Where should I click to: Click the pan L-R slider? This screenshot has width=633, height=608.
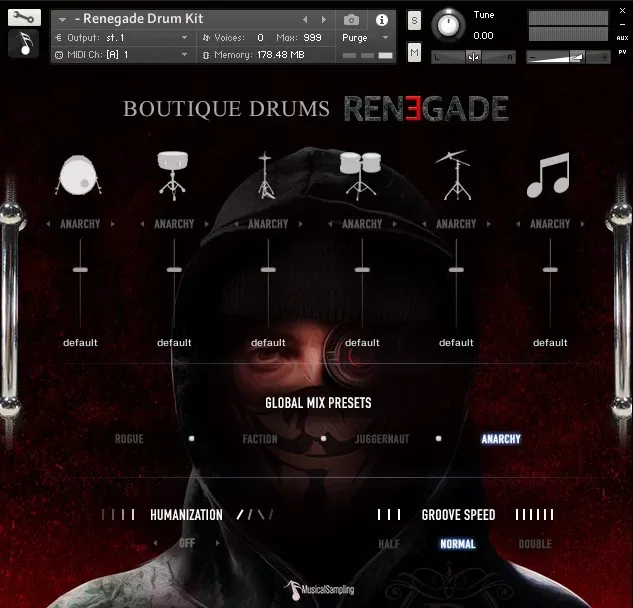(473, 57)
